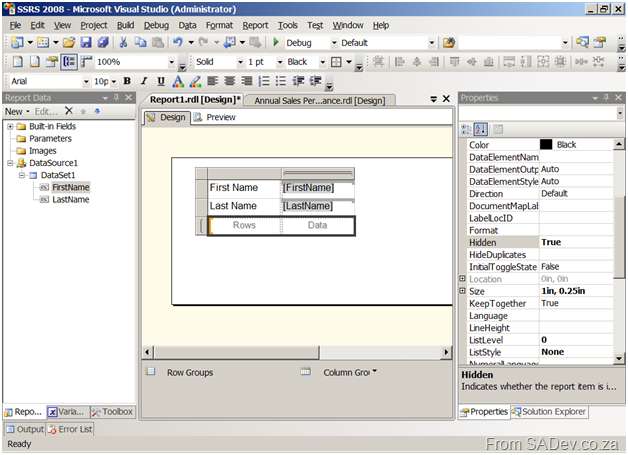Click the [LastName] table cell

tap(318, 206)
